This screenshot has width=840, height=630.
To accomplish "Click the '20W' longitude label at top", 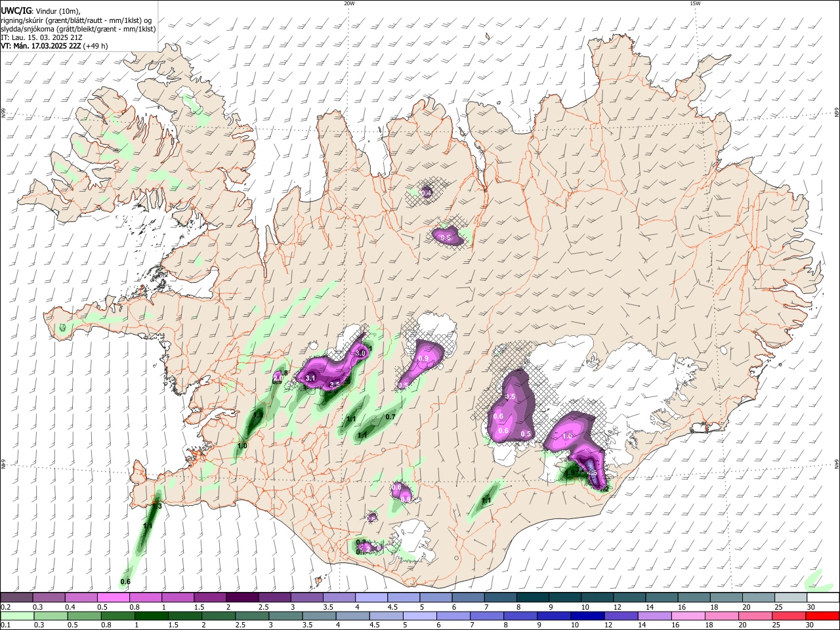I will pos(349,3).
